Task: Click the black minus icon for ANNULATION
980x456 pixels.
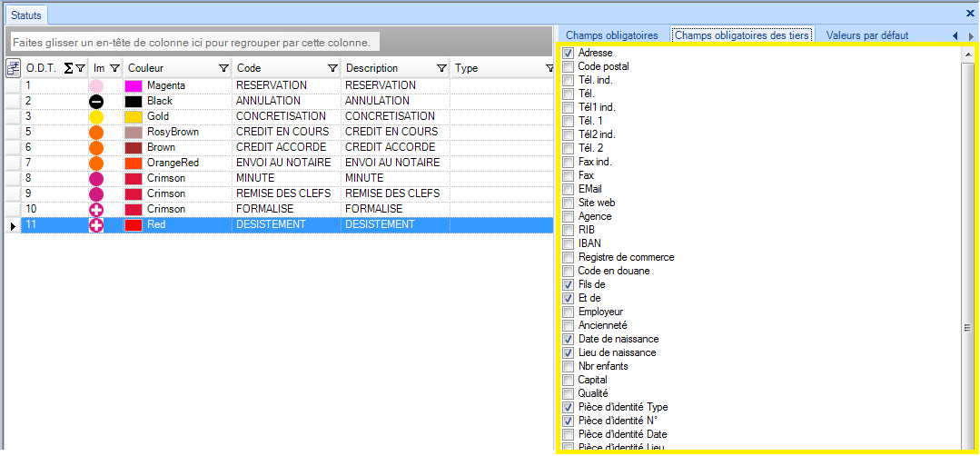Action: [x=96, y=102]
